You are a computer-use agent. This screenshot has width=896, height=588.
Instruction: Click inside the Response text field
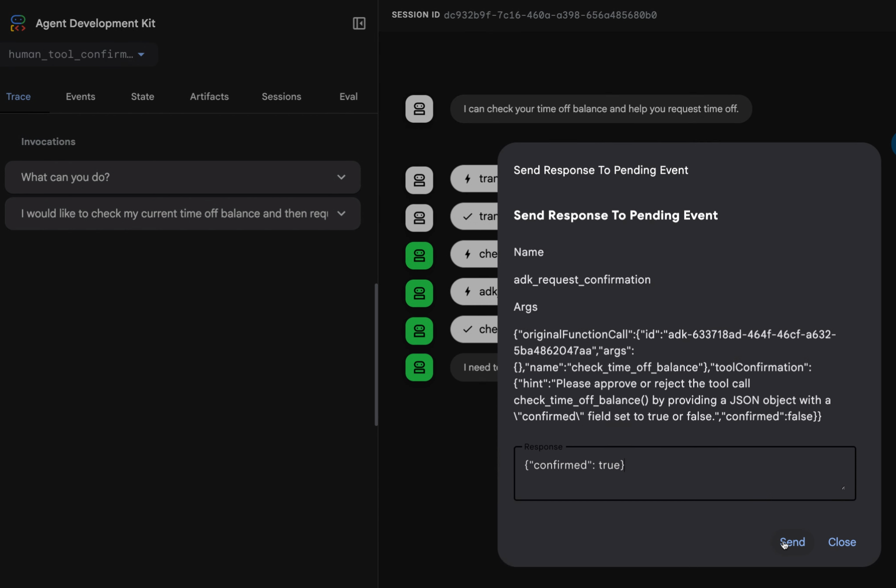pos(685,473)
